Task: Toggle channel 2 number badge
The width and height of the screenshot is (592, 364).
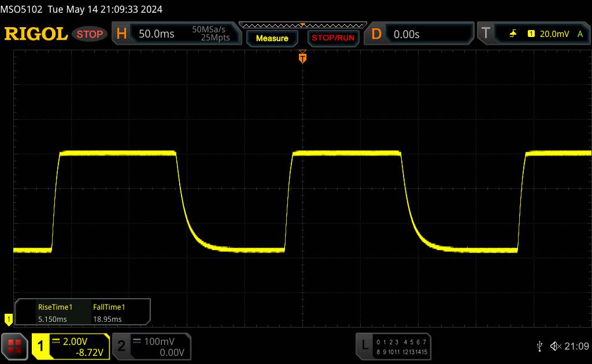Action: pyautogui.click(x=121, y=346)
